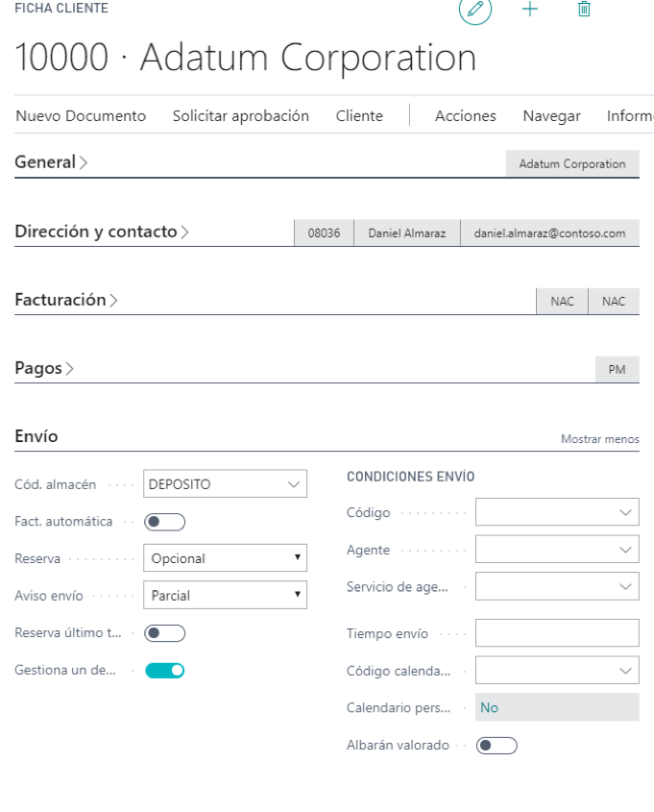
Task: Expand the Facturación section
Action: pyautogui.click(x=65, y=299)
